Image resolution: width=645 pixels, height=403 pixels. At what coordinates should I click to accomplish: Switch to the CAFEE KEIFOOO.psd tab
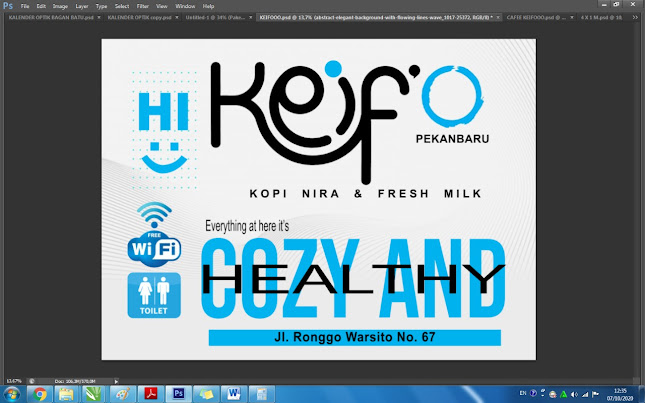point(532,18)
